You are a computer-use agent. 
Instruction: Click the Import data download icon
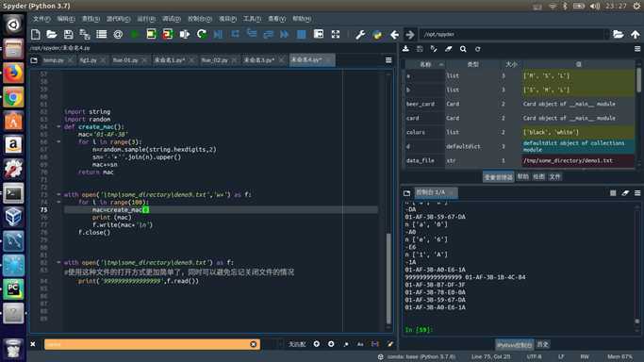(x=405, y=49)
